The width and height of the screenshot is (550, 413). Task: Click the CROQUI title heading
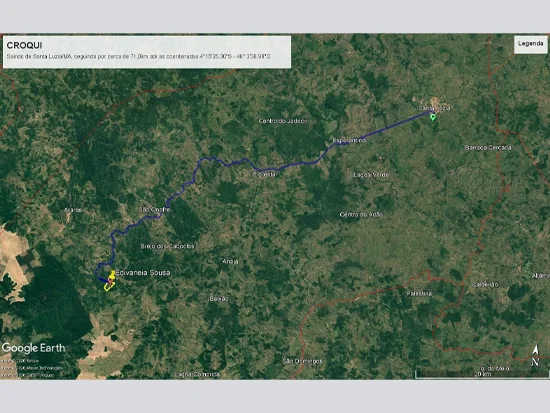(25, 45)
